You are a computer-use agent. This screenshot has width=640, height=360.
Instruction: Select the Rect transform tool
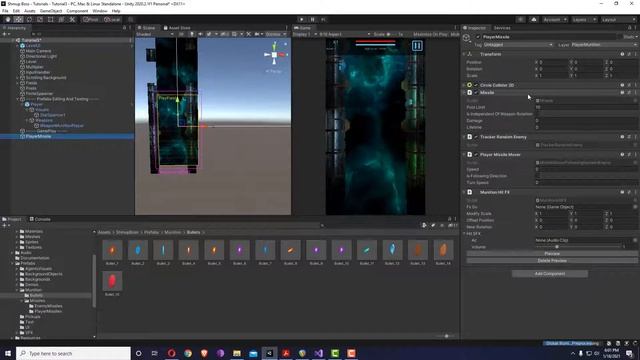pos(51,19)
